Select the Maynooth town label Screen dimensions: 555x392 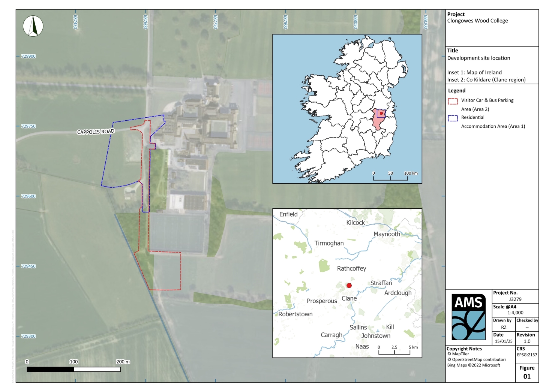pyautogui.click(x=387, y=234)
